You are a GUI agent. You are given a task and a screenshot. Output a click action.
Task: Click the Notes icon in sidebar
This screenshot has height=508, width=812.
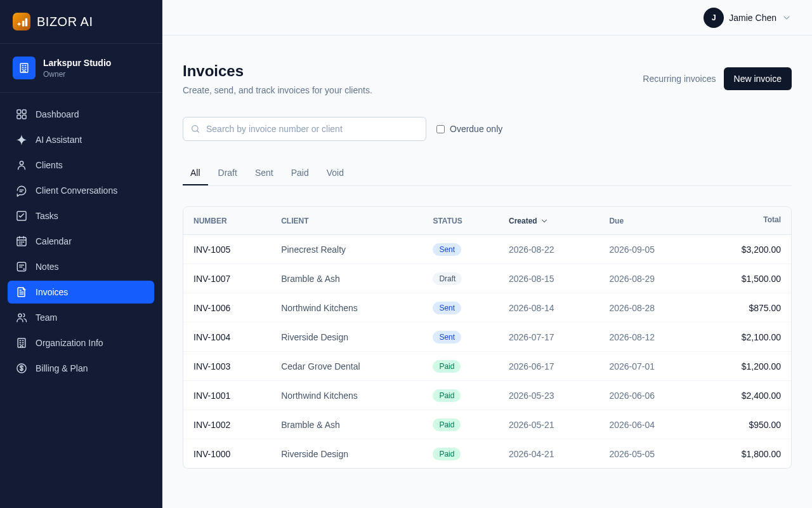tap(22, 267)
